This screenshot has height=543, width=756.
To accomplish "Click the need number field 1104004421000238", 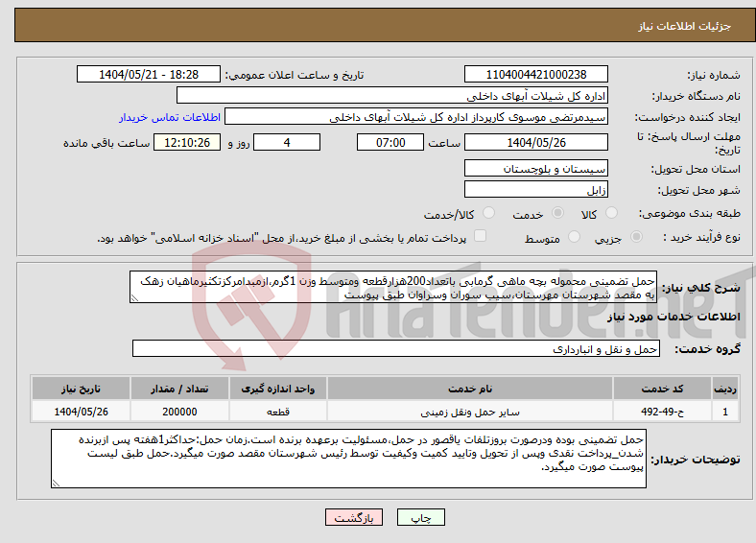I will click(535, 74).
